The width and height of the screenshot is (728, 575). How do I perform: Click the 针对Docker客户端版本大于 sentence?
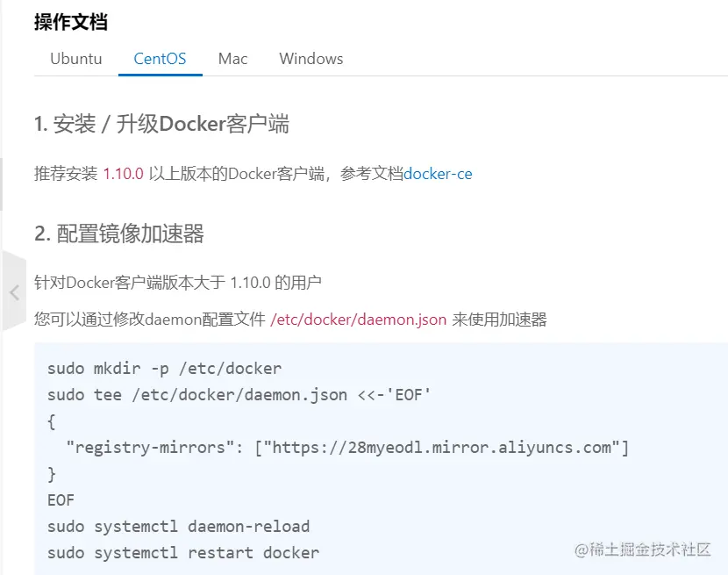pyautogui.click(x=178, y=283)
